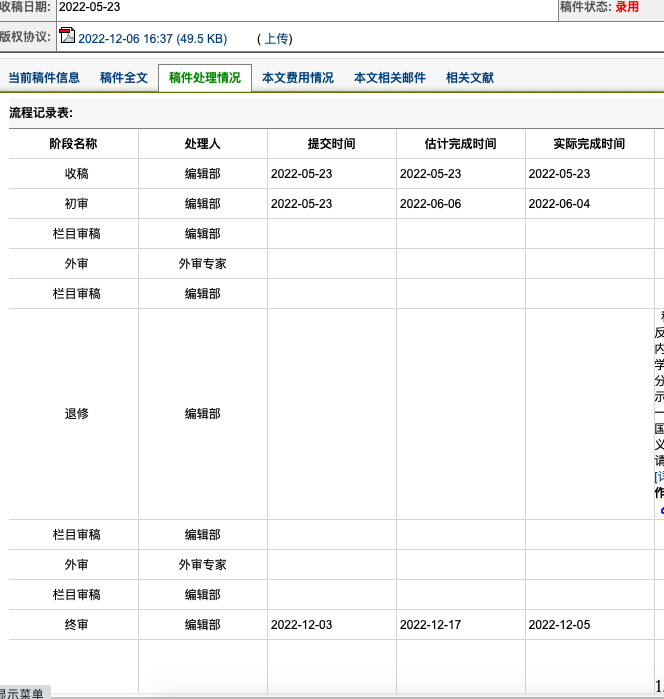The height and width of the screenshot is (699, 664).
Task: Open the 本文相关邮件 tab
Action: point(390,78)
